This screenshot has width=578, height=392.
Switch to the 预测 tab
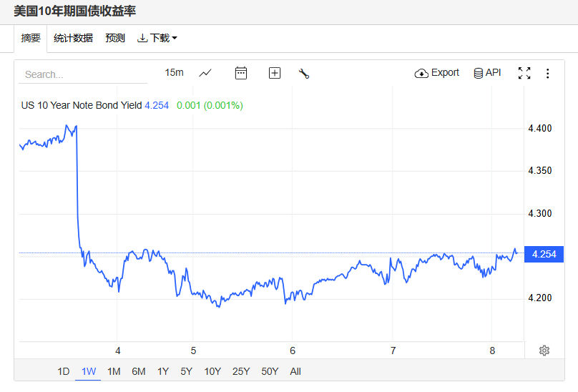point(115,38)
